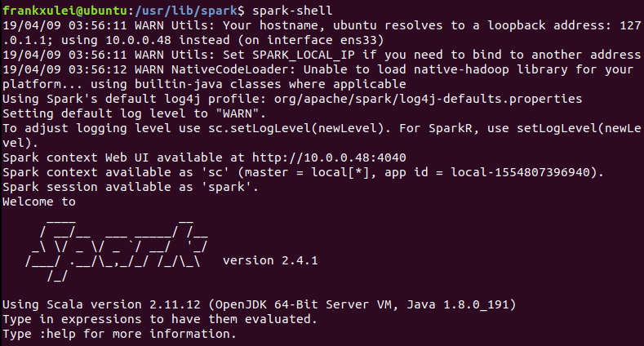Viewport: 644px width, 346px height.
Task: Click timestamp '03:56:12' on NativeCodeLoader line
Action: pyautogui.click(x=98, y=70)
